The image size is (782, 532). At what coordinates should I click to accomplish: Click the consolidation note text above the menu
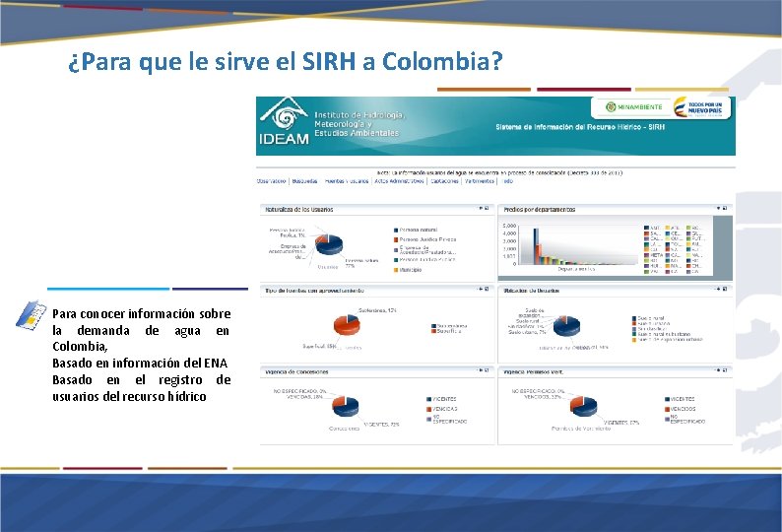499,172
